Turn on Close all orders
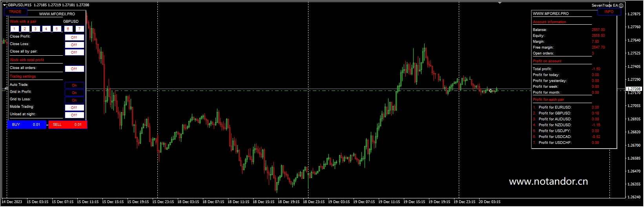This screenshot has height=207, width=644. click(x=74, y=69)
